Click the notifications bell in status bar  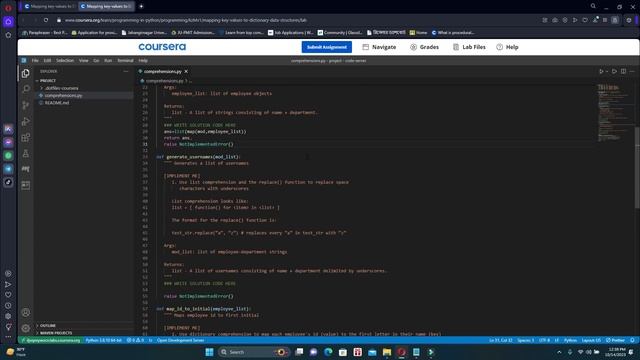[x=632, y=340]
